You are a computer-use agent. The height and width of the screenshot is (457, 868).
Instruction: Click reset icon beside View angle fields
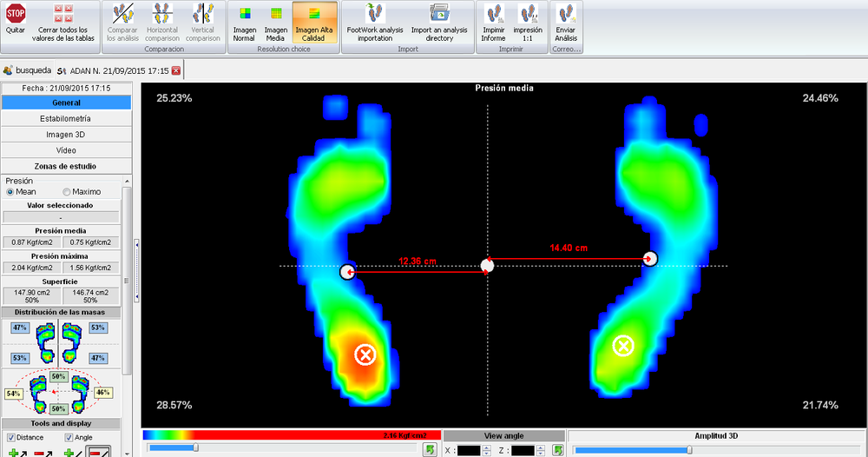pos(557,450)
